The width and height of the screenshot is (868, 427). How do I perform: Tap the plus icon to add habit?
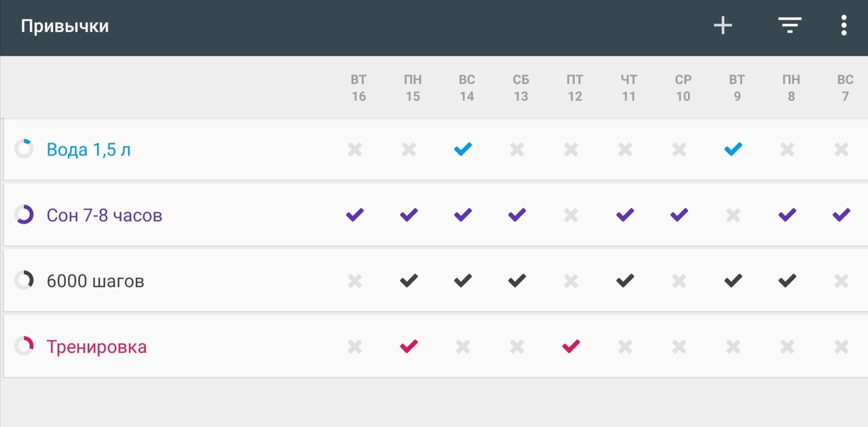coord(723,27)
